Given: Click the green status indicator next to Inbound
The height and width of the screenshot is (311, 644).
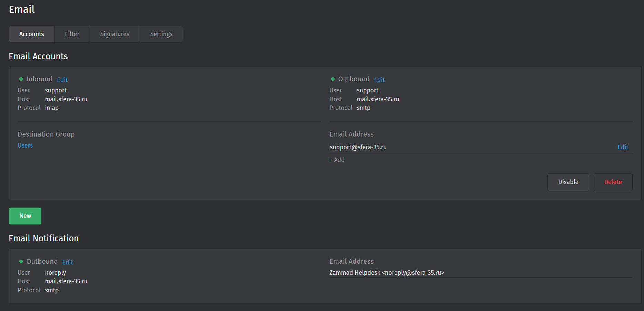Looking at the screenshot, I should coord(21,79).
